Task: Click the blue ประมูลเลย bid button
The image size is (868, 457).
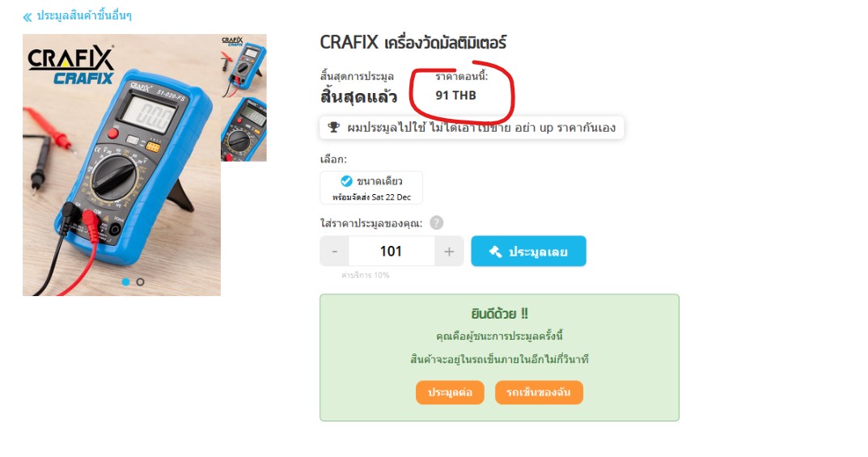Action: (529, 252)
